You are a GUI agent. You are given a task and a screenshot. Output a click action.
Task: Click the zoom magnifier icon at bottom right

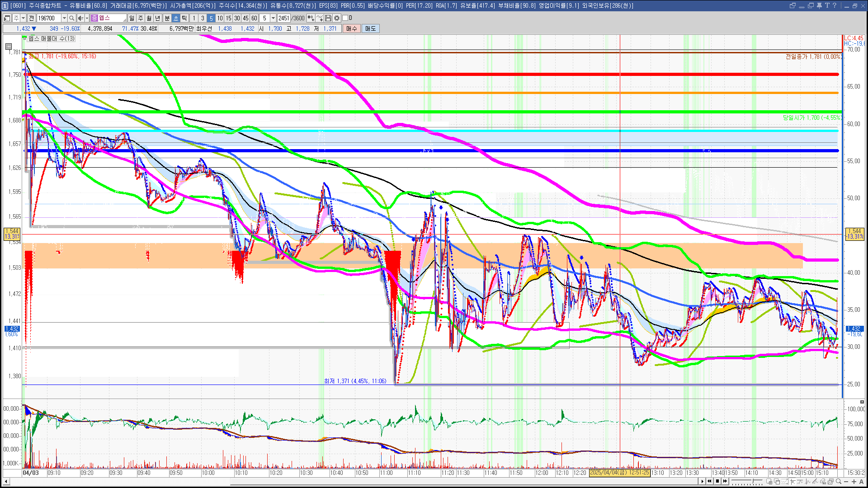click(839, 481)
